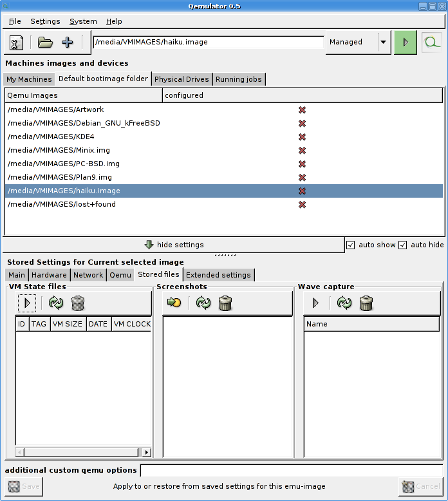Switch to the My Machines tab
Viewport: 448px width, 501px height.
coord(29,79)
